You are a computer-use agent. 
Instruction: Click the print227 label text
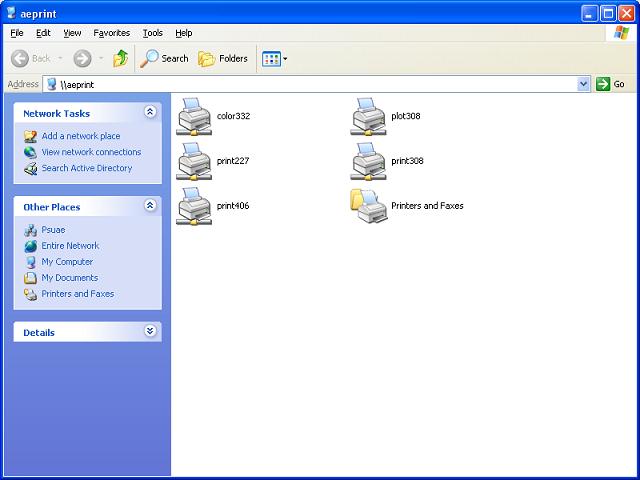pos(233,161)
